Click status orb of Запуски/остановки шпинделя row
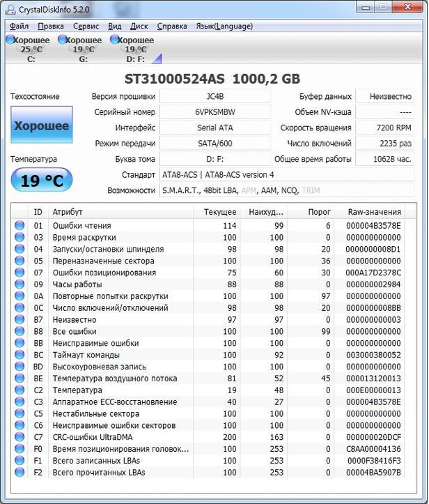Screen dimensions: 429x504 click(x=19, y=249)
